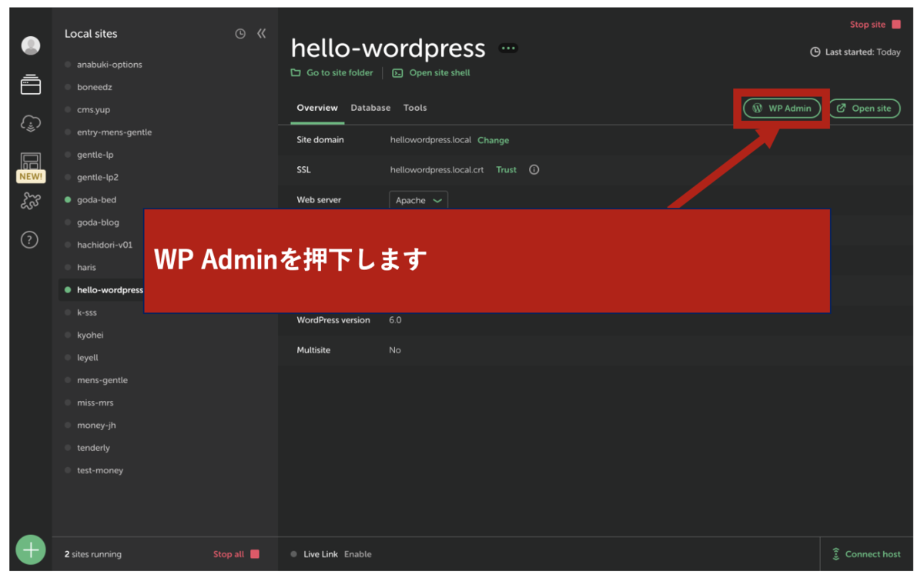
Task: Click WordPress version value 6.0
Action: click(395, 320)
